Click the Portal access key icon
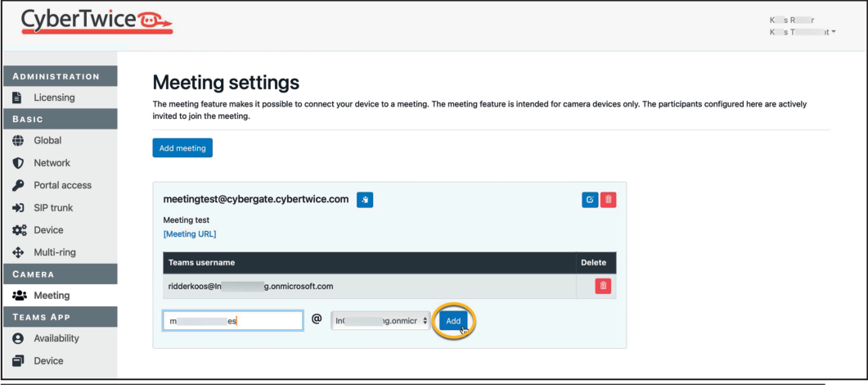Viewport: 868px width, 385px height. click(18, 186)
